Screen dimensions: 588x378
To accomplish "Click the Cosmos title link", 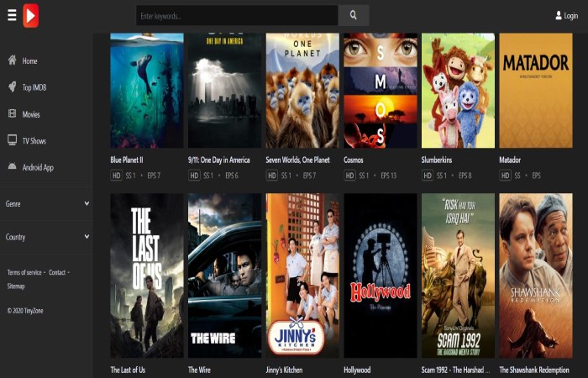I will 354,160.
